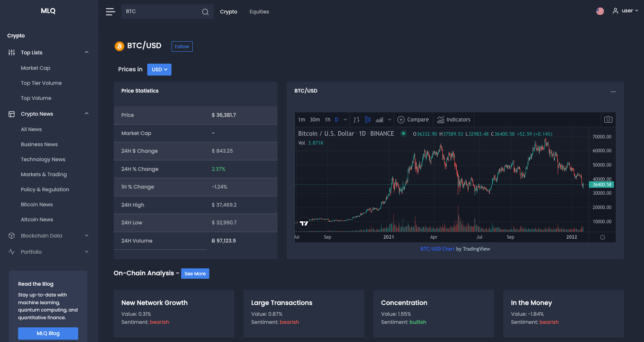The height and width of the screenshot is (342, 644).
Task: Click the 24H Volume value 97,123.9
Action: [x=224, y=241]
